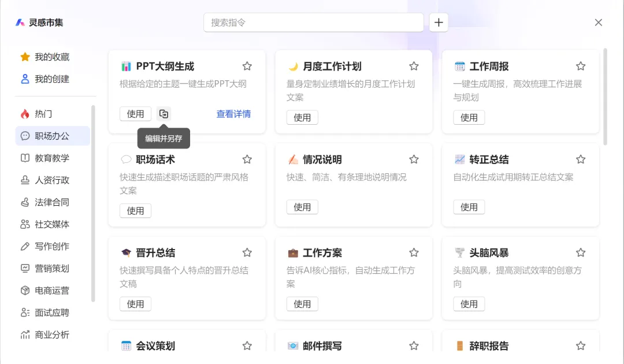Click the chart icon on 转正总结

click(x=460, y=159)
